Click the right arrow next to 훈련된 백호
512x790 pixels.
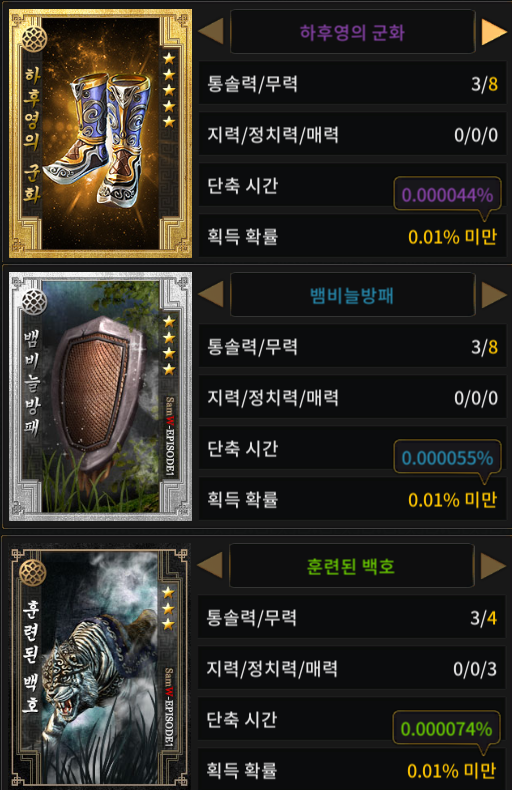pyautogui.click(x=493, y=566)
